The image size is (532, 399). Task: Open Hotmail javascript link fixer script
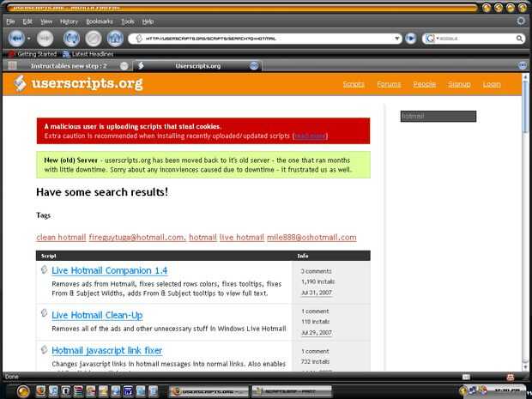coord(107,350)
